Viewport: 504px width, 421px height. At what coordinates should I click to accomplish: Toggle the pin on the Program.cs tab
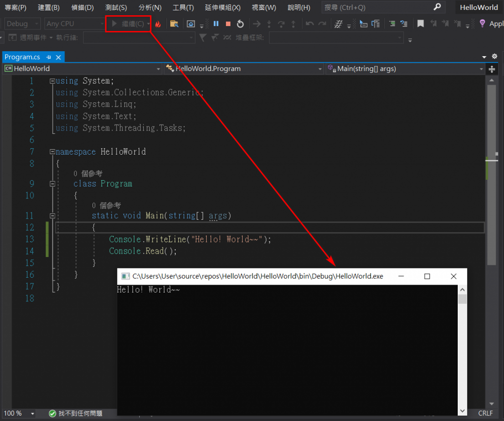coord(49,57)
